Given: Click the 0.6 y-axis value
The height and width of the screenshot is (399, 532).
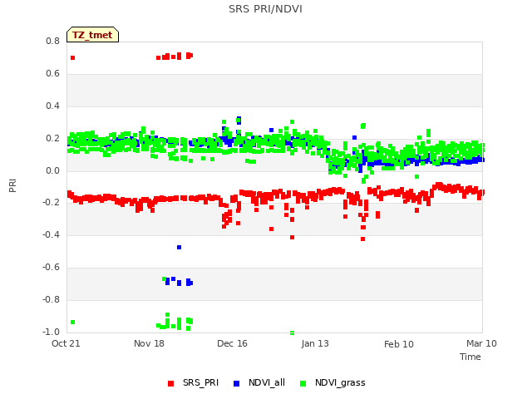Looking at the screenshot, I should coord(52,74).
